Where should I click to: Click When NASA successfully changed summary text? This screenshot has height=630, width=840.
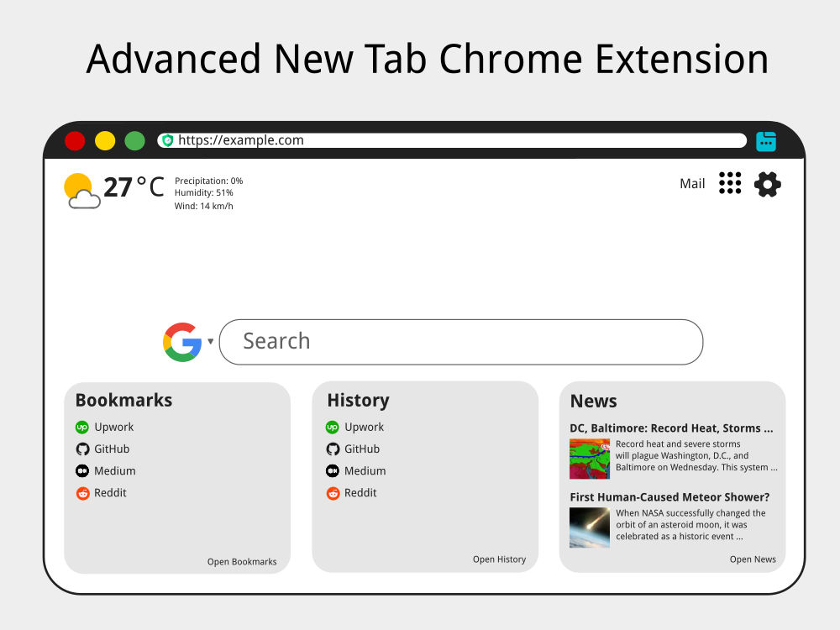(690, 524)
